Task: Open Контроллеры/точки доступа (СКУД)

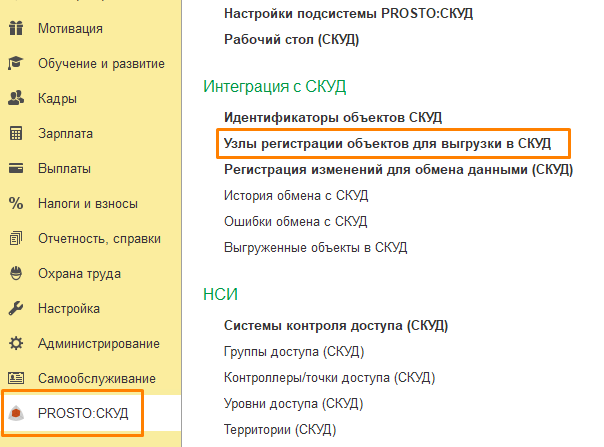Action: point(330,377)
